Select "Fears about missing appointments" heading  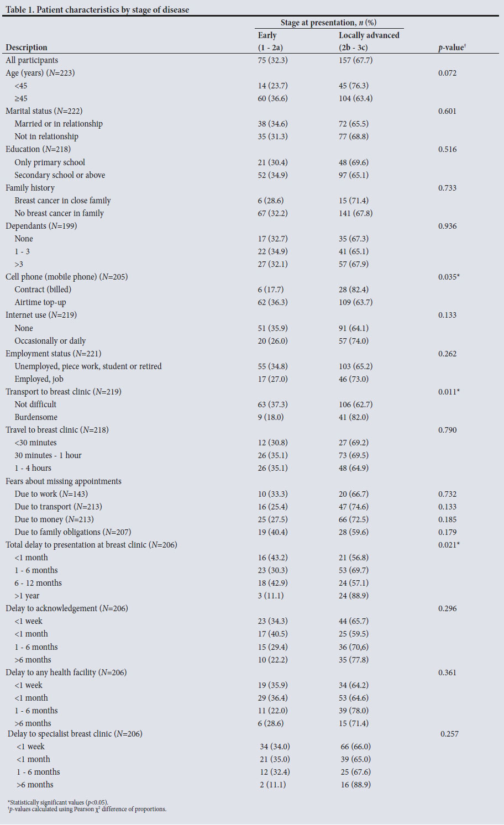pyautogui.click(x=63, y=481)
